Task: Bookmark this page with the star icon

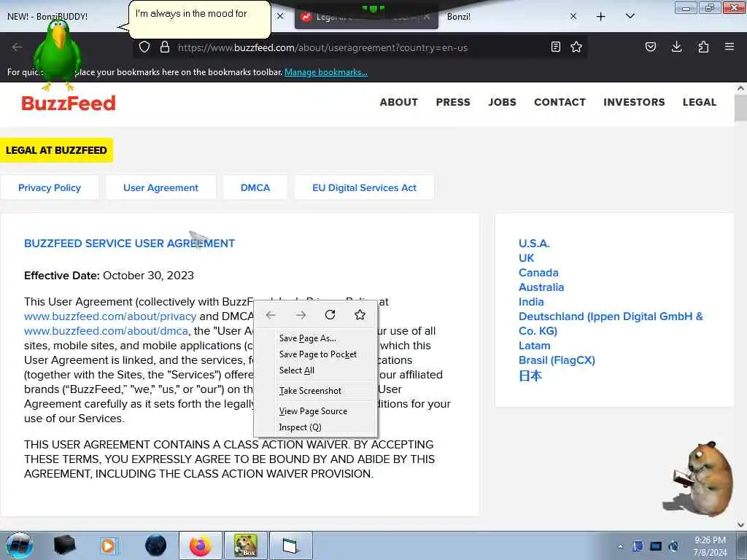Action: point(576,47)
